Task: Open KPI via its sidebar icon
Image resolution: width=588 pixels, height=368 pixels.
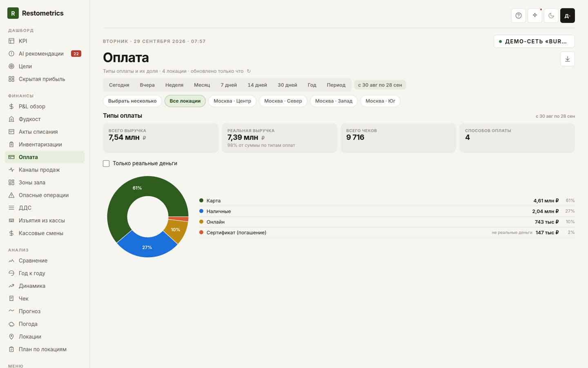Action: coord(11,41)
